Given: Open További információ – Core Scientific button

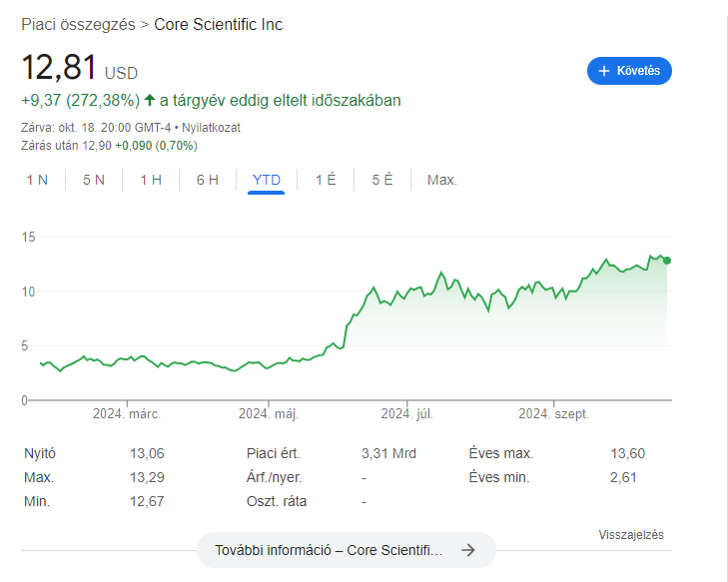Looking at the screenshot, I should click(x=347, y=550).
